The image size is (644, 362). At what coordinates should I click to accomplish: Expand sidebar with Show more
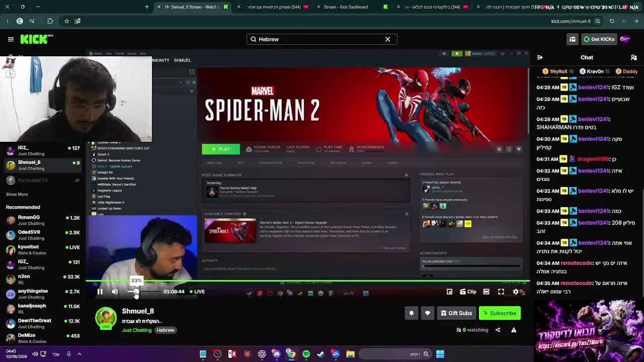(17, 195)
